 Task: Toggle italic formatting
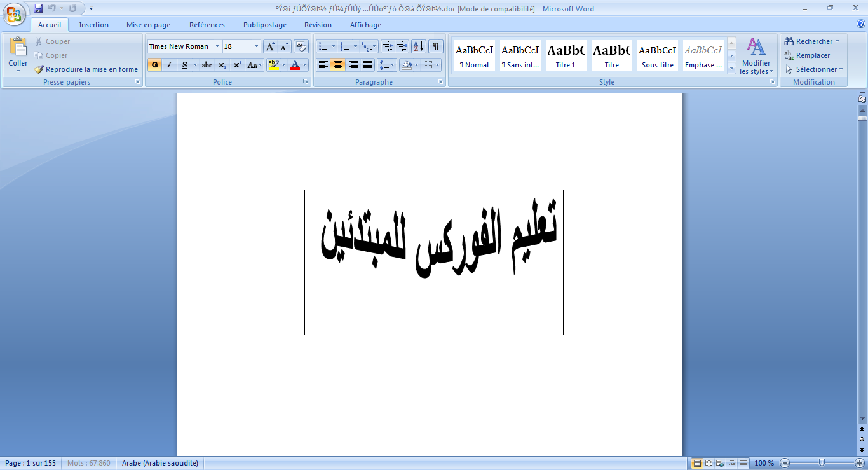(169, 65)
